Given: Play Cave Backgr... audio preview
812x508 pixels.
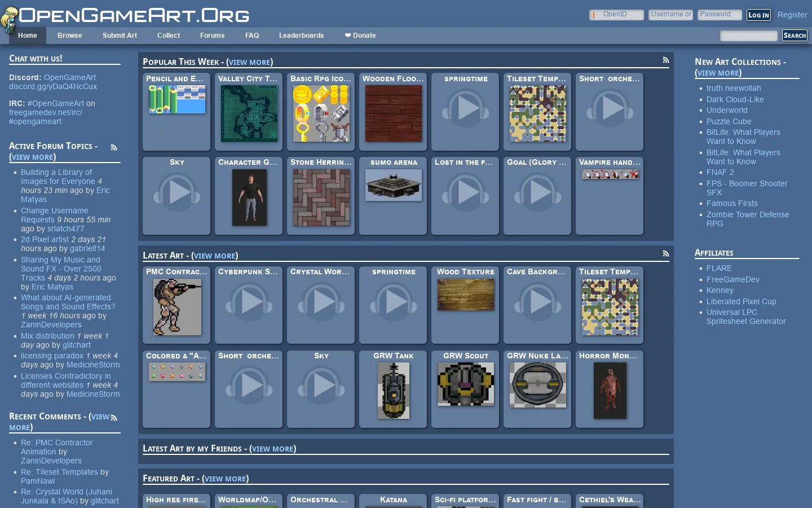Looking at the screenshot, I should 537,301.
